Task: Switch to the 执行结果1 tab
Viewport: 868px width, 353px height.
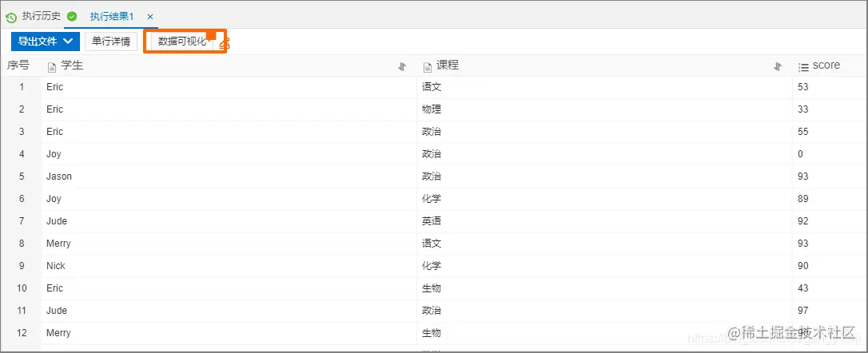Action: (x=112, y=17)
